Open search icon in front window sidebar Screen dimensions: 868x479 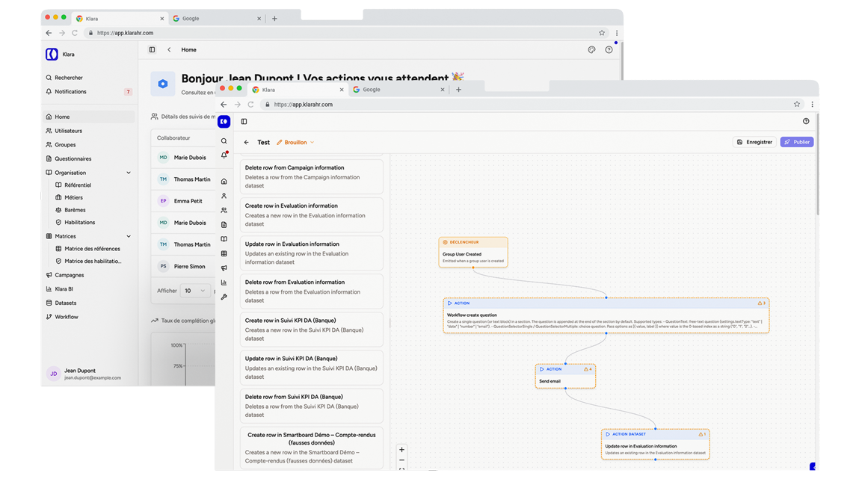click(224, 141)
